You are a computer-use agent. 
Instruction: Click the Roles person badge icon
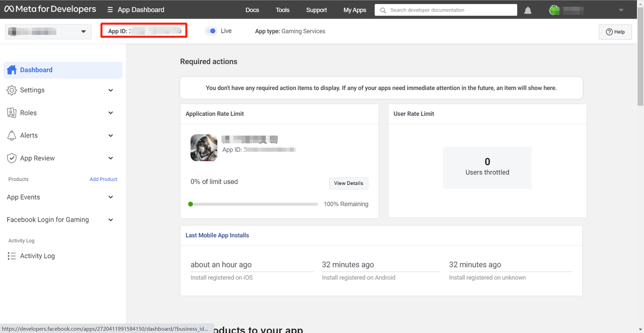pyautogui.click(x=12, y=113)
